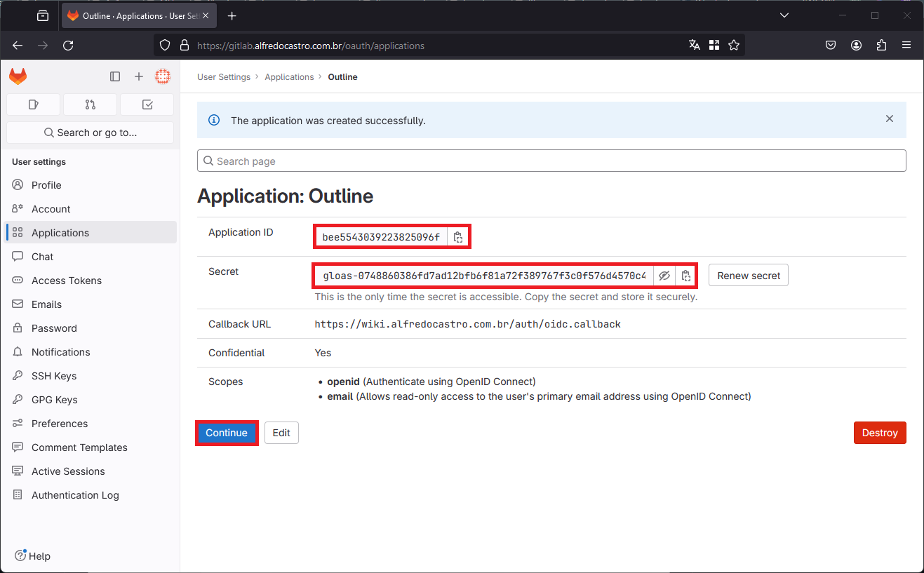Click the Application ID value field
924x573 pixels.
pyautogui.click(x=381, y=237)
